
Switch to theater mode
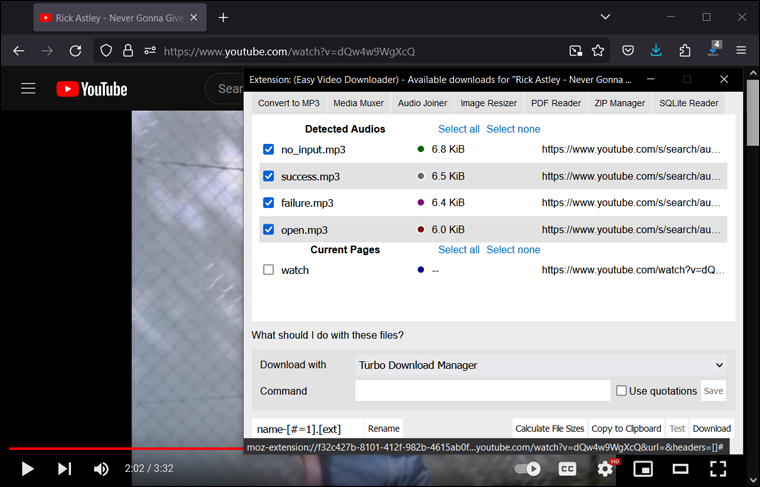pos(681,469)
